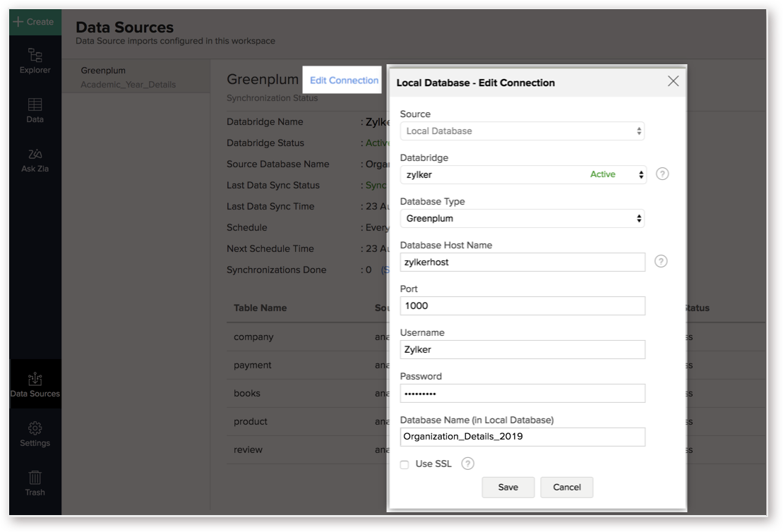Click the Edit Connection link
The width and height of the screenshot is (783, 532).
pos(344,80)
